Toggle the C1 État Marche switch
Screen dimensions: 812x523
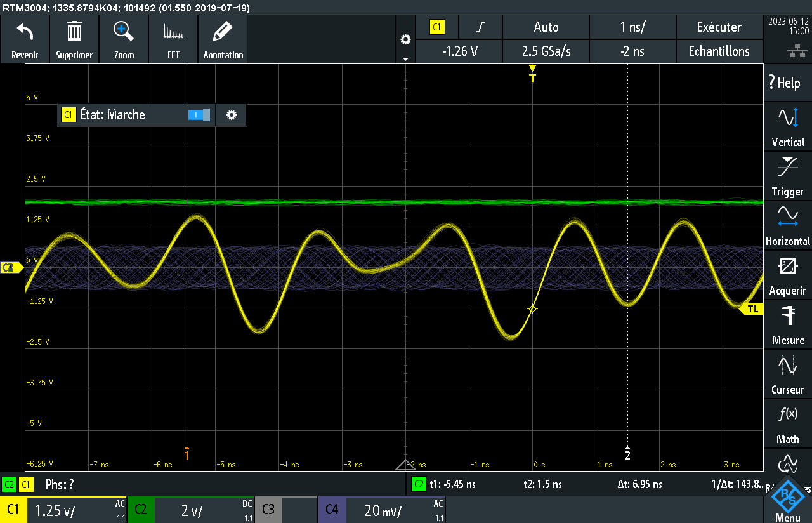coord(199,115)
